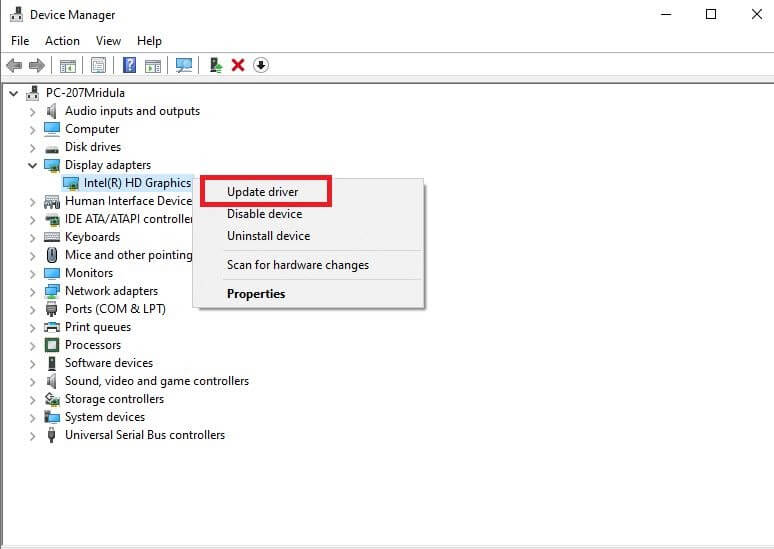Click the red X uninstall device icon

[x=238, y=65]
